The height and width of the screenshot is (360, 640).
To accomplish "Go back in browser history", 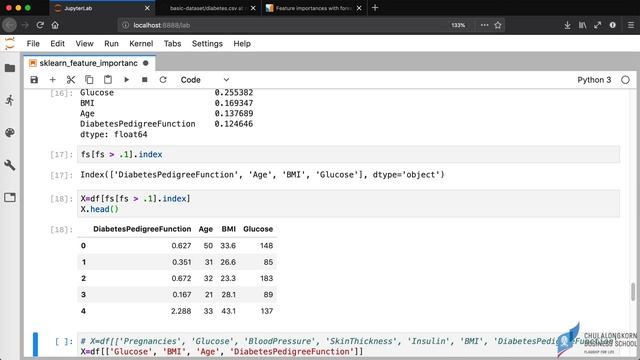I will coord(10,25).
